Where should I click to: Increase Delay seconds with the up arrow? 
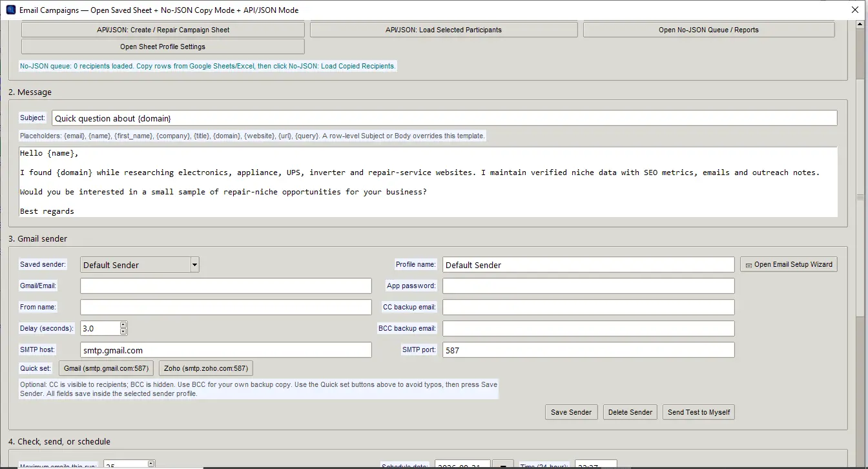click(123, 325)
